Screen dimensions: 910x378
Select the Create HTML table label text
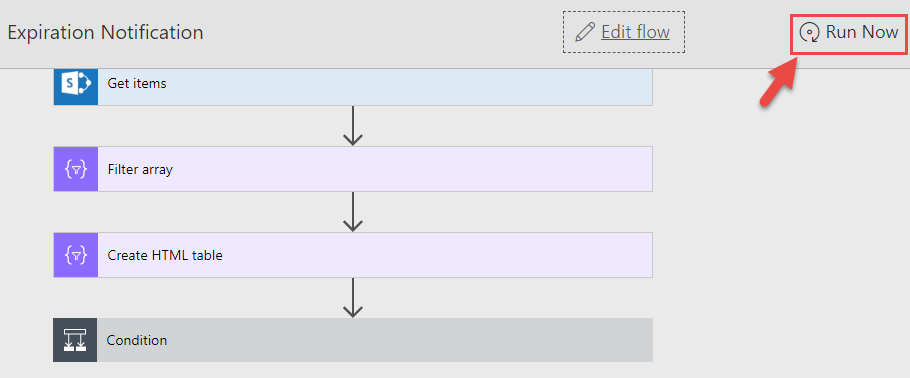(165, 255)
